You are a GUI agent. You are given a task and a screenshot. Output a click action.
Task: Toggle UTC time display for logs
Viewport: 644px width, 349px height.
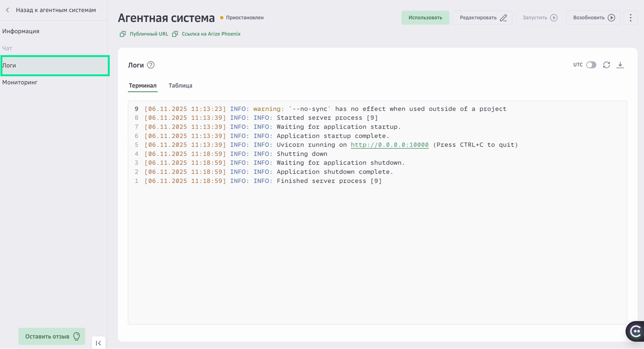[591, 65]
